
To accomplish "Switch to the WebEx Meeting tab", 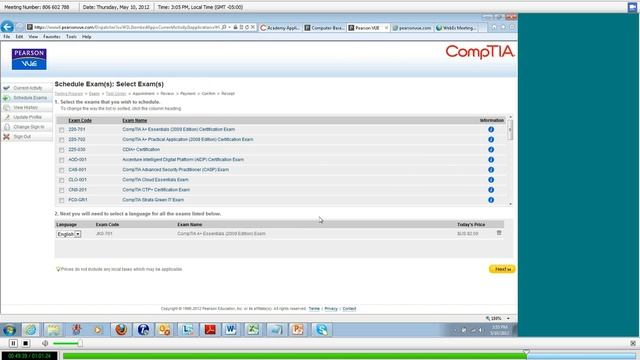I will (456, 28).
